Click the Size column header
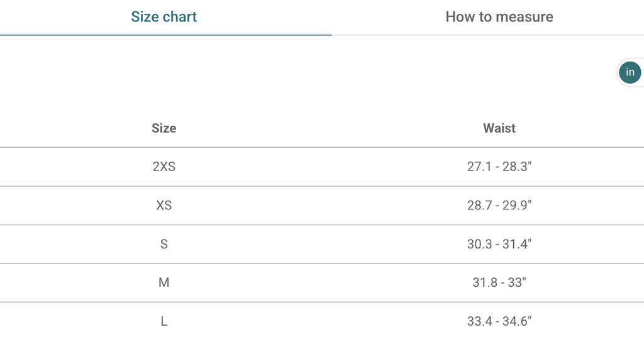This screenshot has height=339, width=644. (164, 128)
